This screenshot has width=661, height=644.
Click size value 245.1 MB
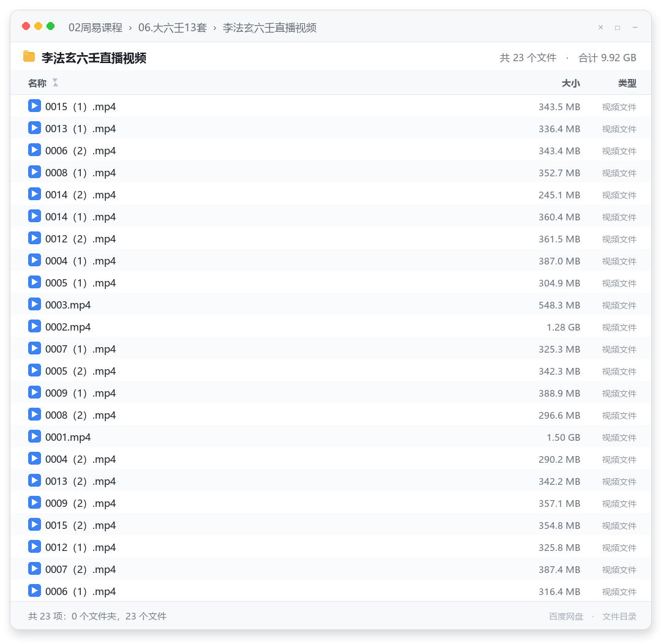559,195
